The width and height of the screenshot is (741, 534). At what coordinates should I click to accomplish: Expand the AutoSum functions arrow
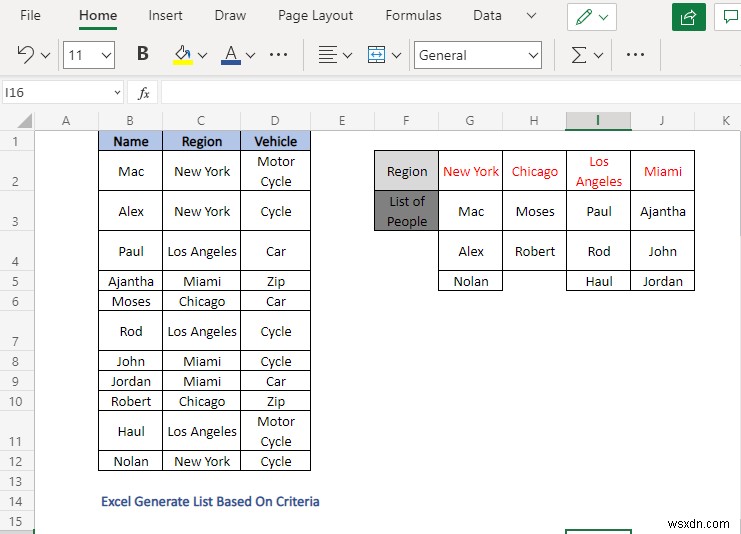599,55
